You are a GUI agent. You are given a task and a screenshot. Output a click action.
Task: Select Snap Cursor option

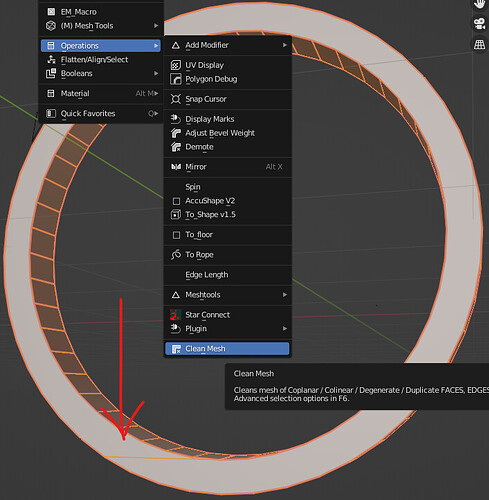point(227,99)
